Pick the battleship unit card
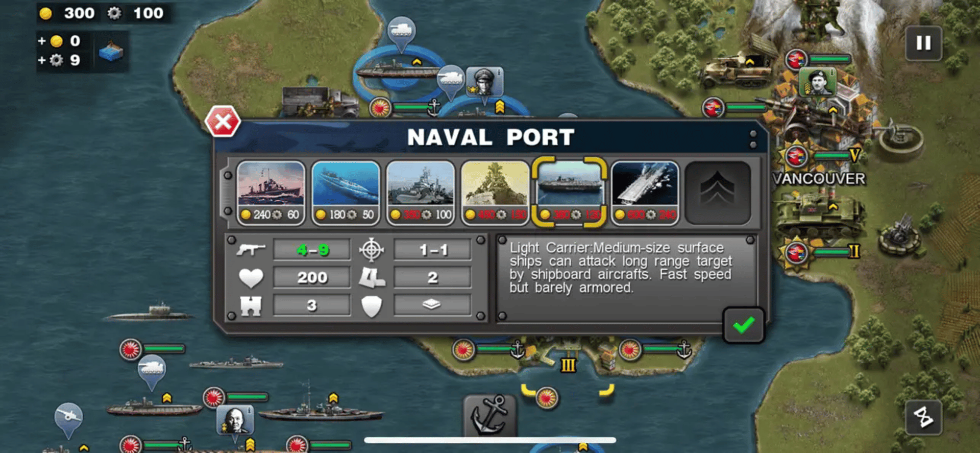 pos(495,193)
